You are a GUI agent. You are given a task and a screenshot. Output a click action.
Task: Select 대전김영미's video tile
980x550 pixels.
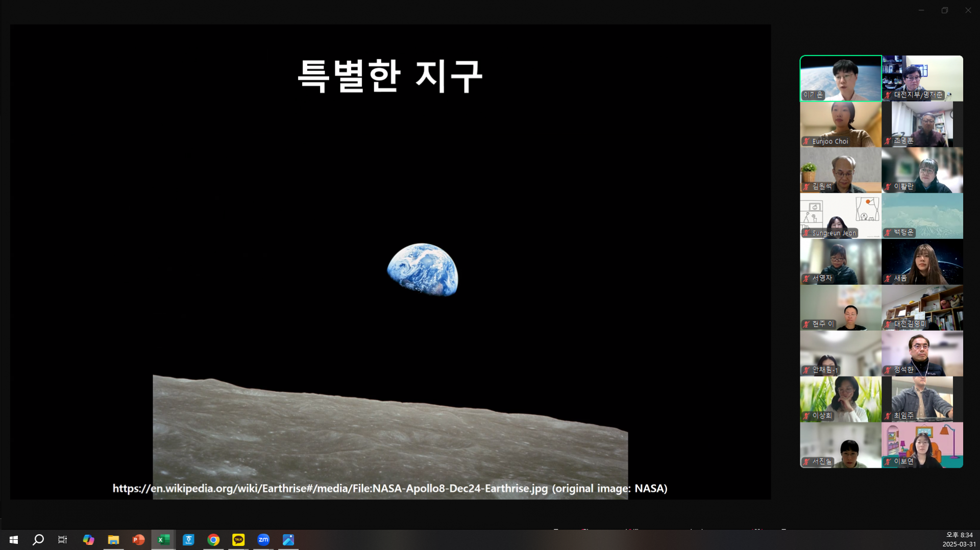coord(922,308)
